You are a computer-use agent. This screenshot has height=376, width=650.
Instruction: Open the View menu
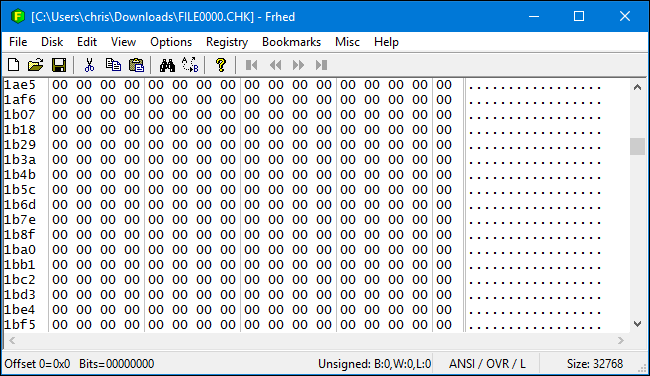pos(123,42)
